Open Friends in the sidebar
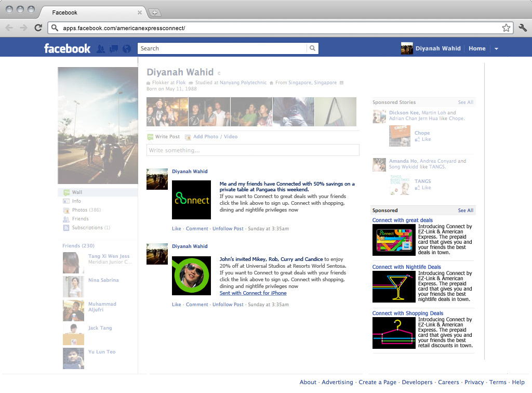This screenshot has width=532, height=393. click(x=80, y=218)
